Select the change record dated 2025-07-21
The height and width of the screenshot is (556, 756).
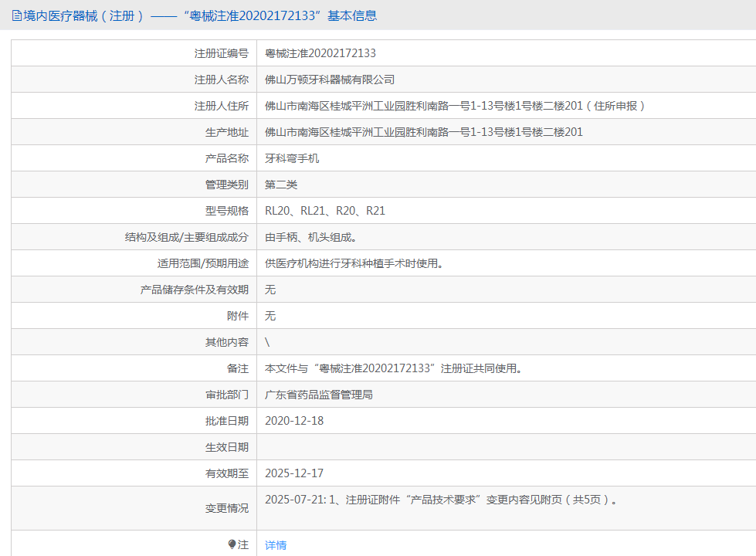[441, 500]
